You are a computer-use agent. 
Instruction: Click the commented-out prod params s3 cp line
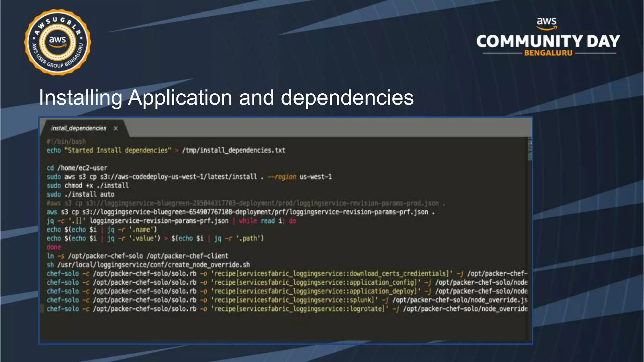pos(246,203)
